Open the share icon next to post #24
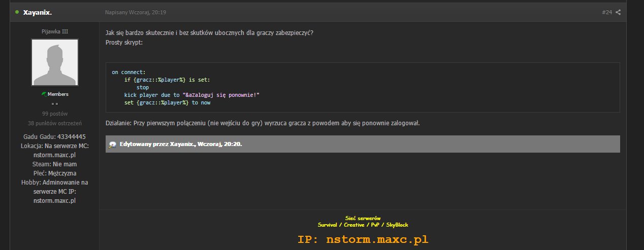Screen dimensions: 644x250 [618, 12]
